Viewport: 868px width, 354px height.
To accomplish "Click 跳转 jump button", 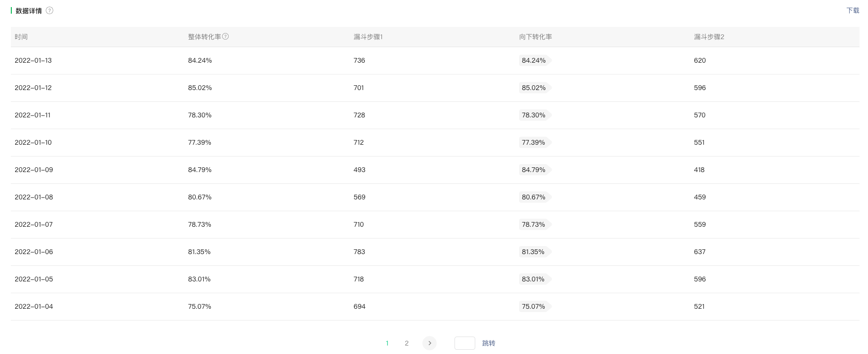I will pos(488,343).
